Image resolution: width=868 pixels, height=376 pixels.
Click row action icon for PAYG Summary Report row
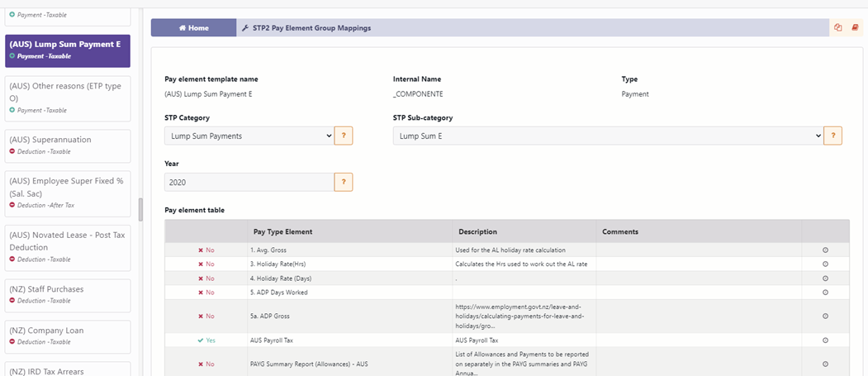pos(825,364)
